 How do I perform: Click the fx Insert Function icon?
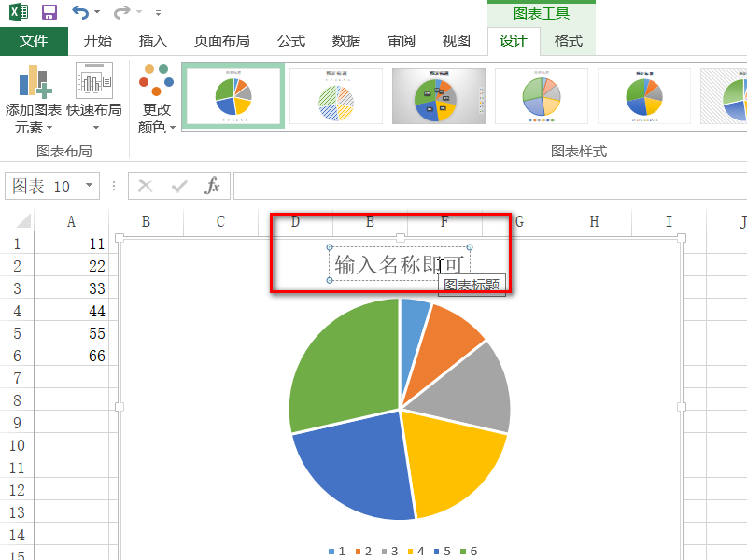(x=212, y=185)
